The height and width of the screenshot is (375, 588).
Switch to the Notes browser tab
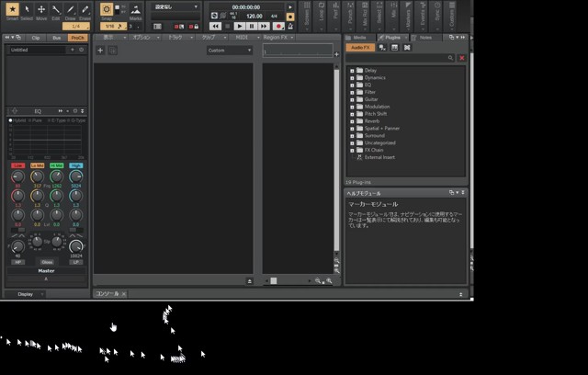coord(425,38)
